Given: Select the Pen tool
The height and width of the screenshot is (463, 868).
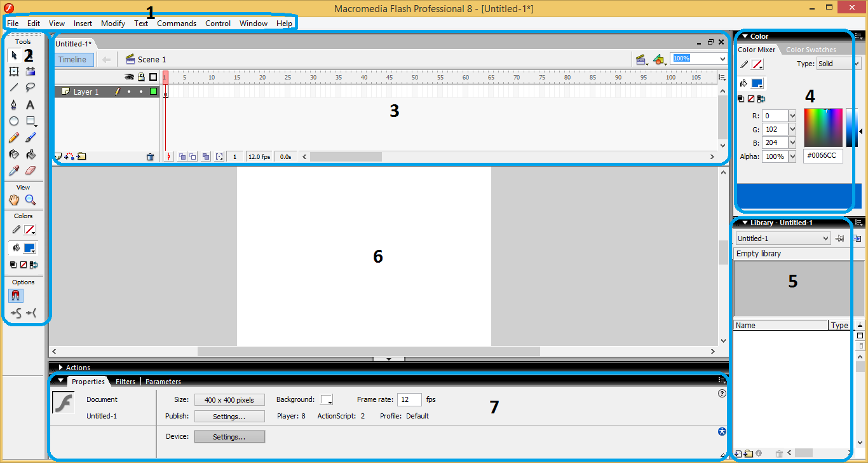Looking at the screenshot, I should pos(14,104).
